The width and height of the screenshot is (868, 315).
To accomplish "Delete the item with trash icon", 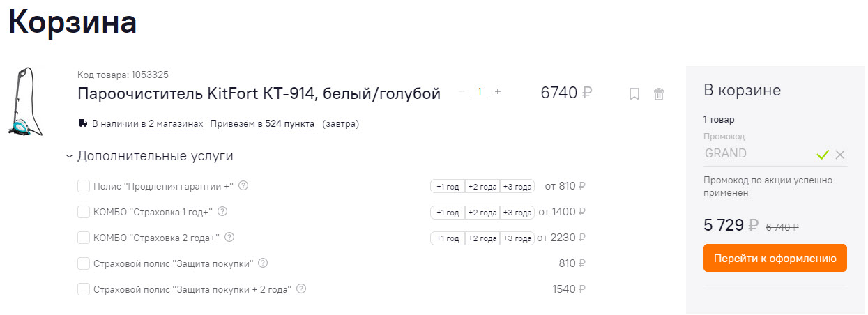I will tap(659, 94).
